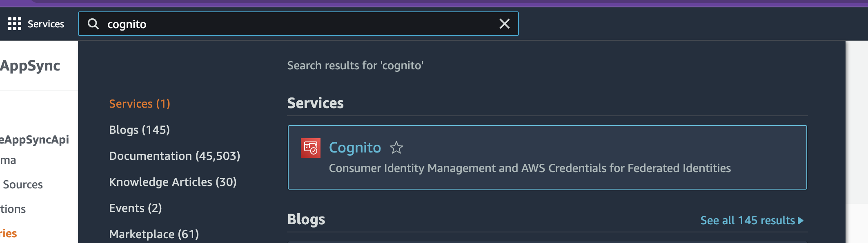Click the red Cognito service icon
The width and height of the screenshot is (868, 243).
tap(311, 148)
